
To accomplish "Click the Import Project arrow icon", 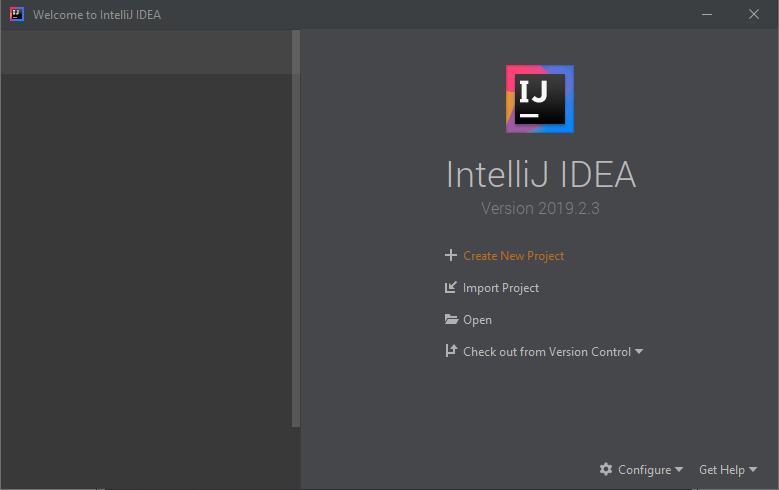I will click(450, 288).
